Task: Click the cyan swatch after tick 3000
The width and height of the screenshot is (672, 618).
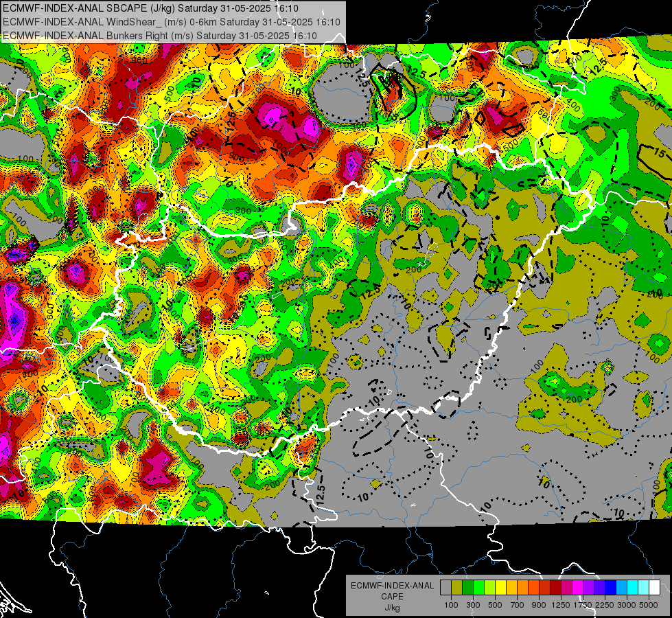Action: click(633, 588)
